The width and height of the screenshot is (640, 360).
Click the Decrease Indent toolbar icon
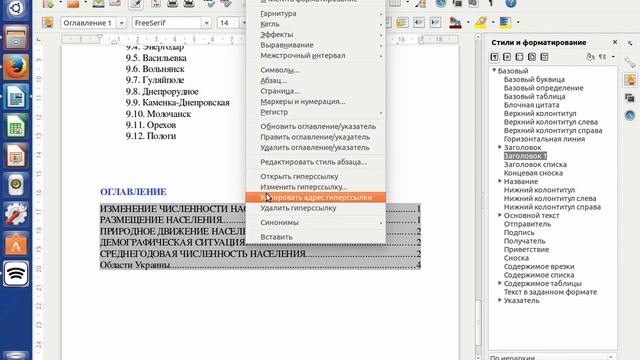tap(419, 22)
